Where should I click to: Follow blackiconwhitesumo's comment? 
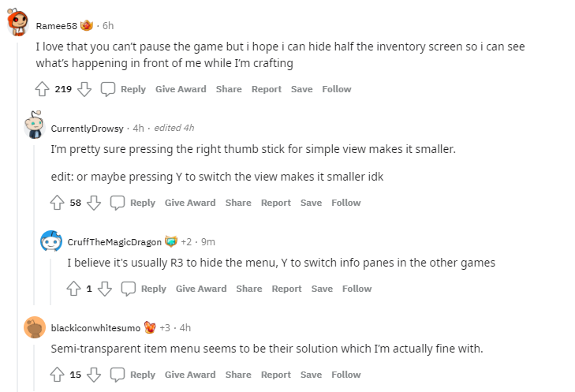(x=345, y=375)
